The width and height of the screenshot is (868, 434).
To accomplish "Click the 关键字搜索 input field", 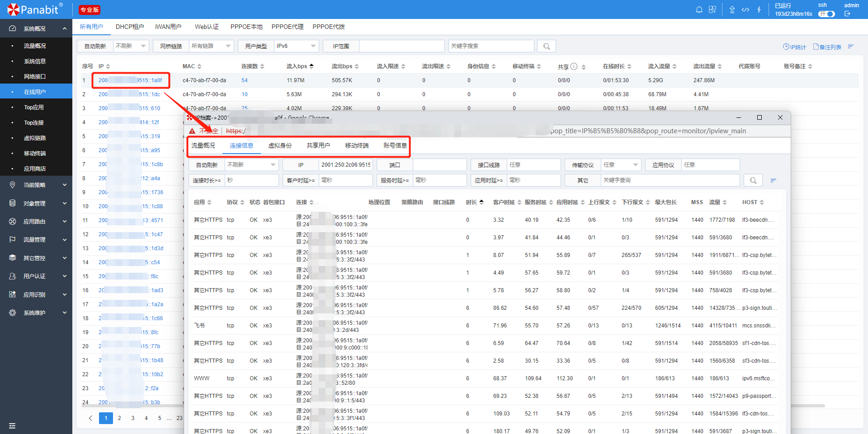I will [x=491, y=46].
